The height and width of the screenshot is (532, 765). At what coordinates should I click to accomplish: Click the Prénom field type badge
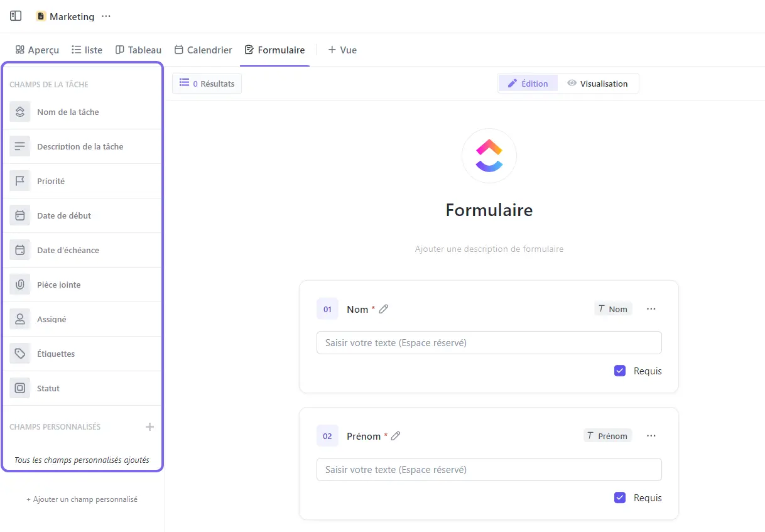(x=607, y=436)
